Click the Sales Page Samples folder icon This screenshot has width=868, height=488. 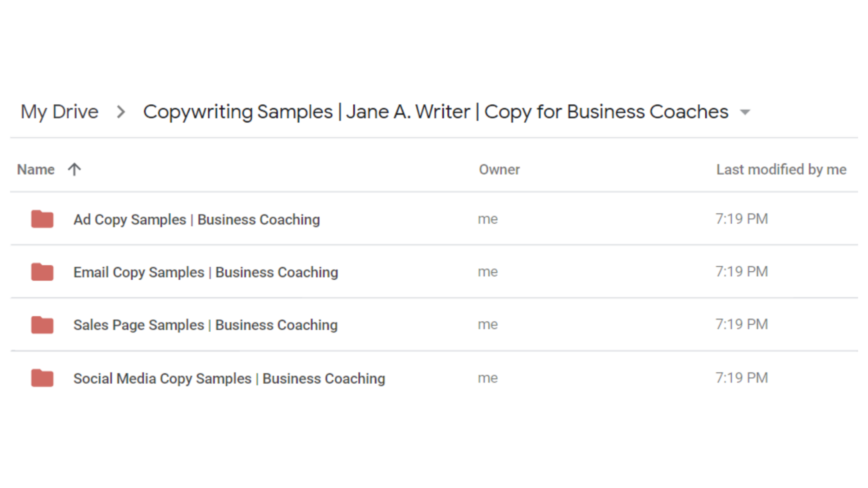pyautogui.click(x=42, y=325)
